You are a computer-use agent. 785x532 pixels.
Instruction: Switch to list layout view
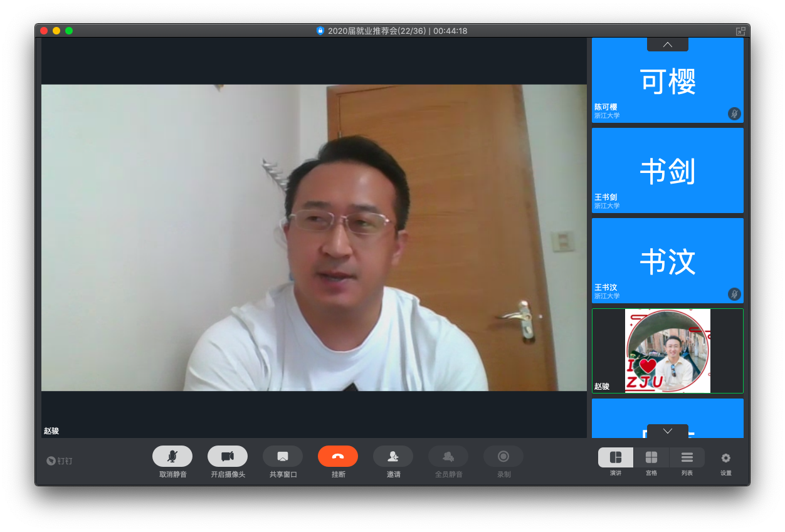coord(687,457)
